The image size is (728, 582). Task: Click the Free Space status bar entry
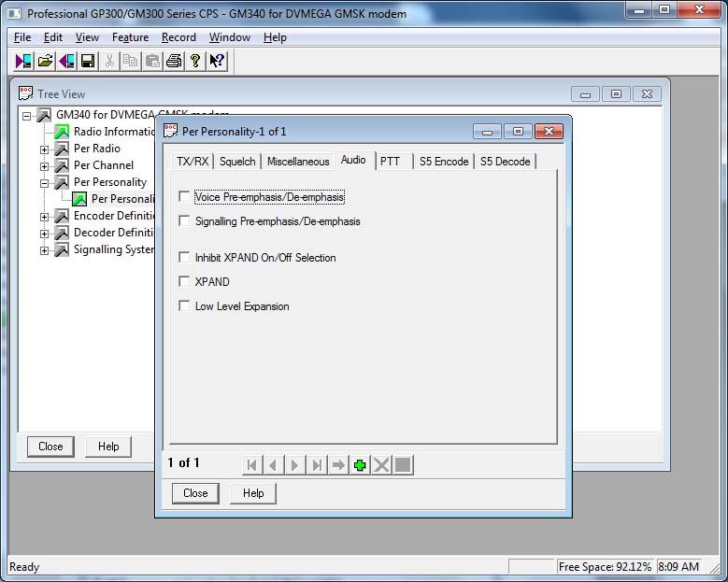click(x=606, y=567)
